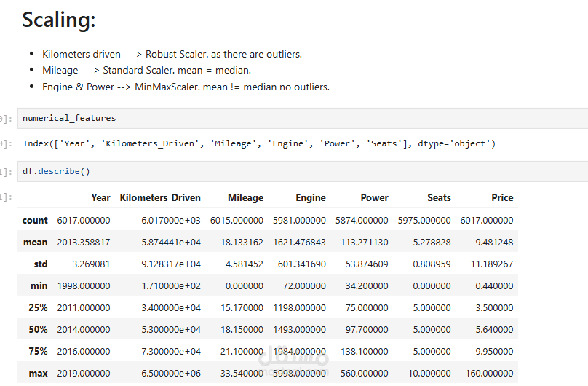The width and height of the screenshot is (588, 386).
Task: Click the Power column header
Action: point(374,197)
